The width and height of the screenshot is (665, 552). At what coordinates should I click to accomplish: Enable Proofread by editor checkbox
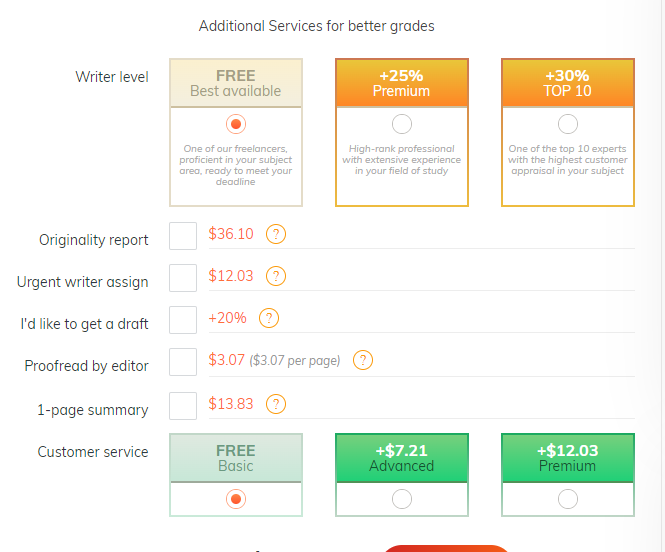183,362
